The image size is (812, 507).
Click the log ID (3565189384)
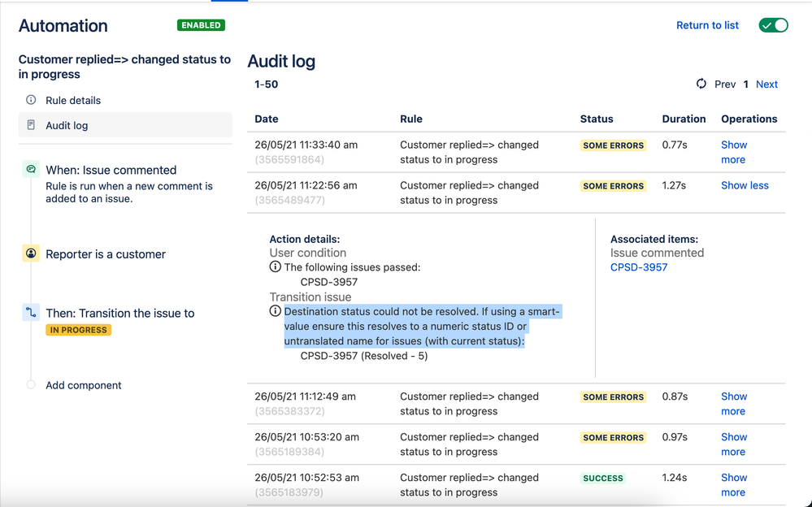tap(289, 452)
